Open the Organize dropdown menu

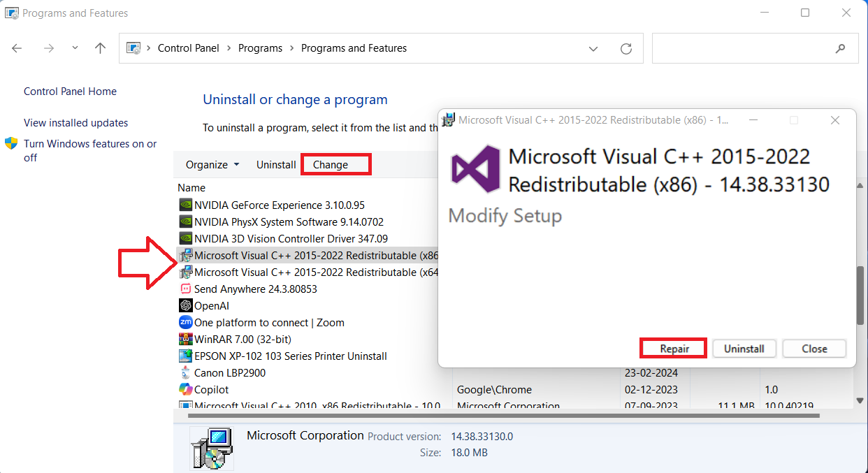(212, 165)
